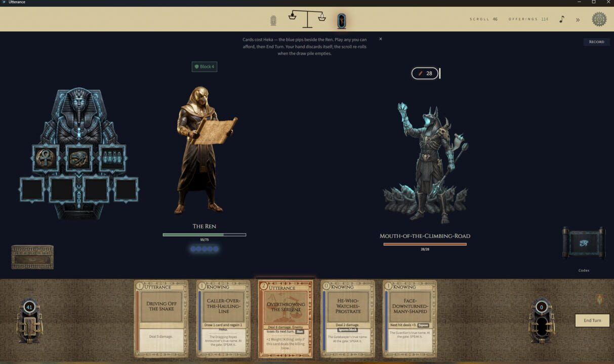Click the Eye of Horus relic slot
The image size is (614, 364).
[x=79, y=158]
